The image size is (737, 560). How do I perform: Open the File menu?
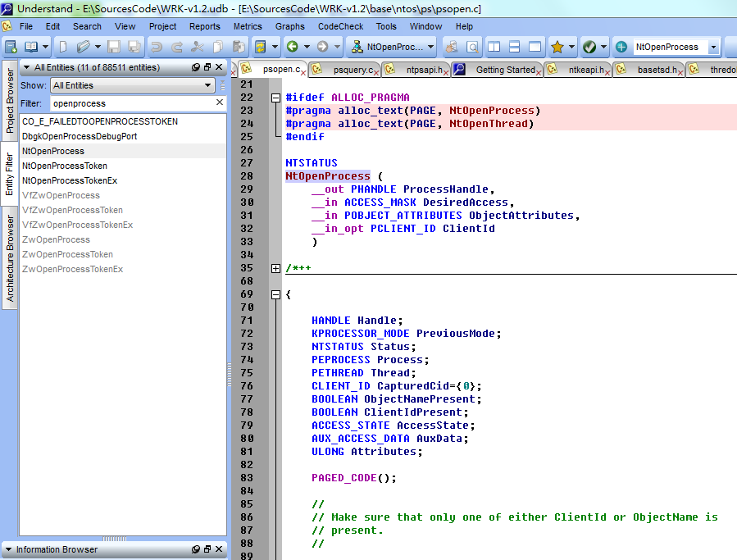[26, 26]
